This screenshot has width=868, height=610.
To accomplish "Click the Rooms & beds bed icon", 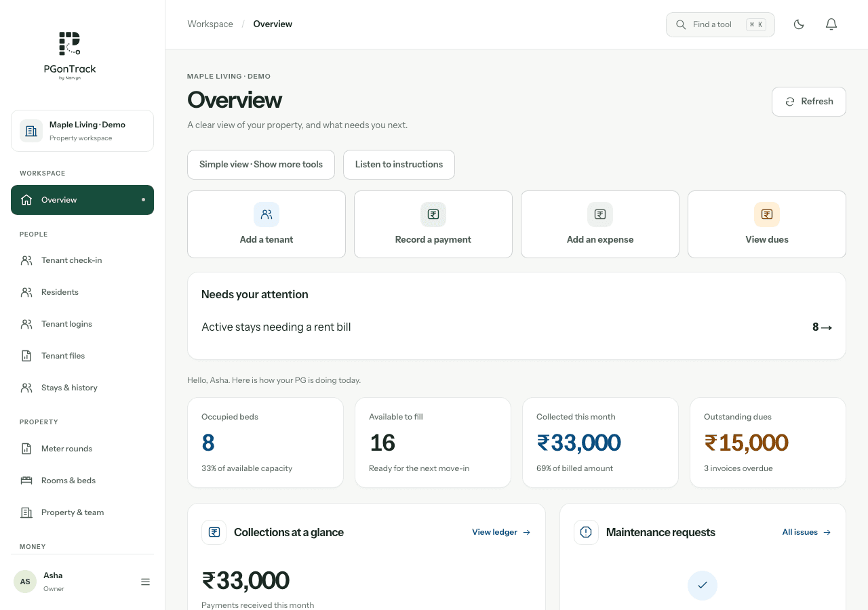I will click(26, 481).
